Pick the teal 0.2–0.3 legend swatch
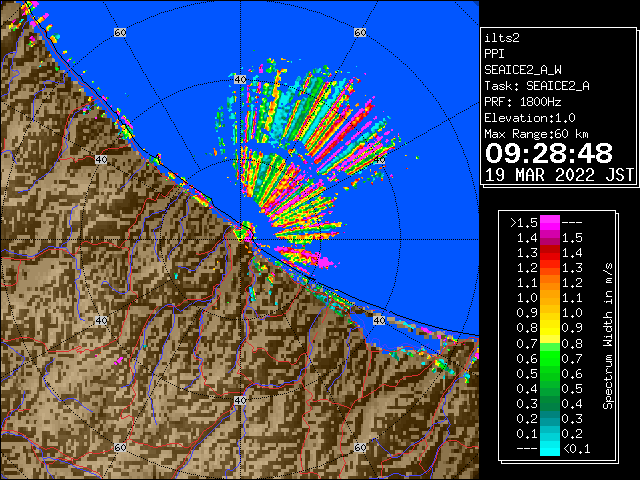Image resolution: width=640 pixels, height=480 pixels. (550, 419)
